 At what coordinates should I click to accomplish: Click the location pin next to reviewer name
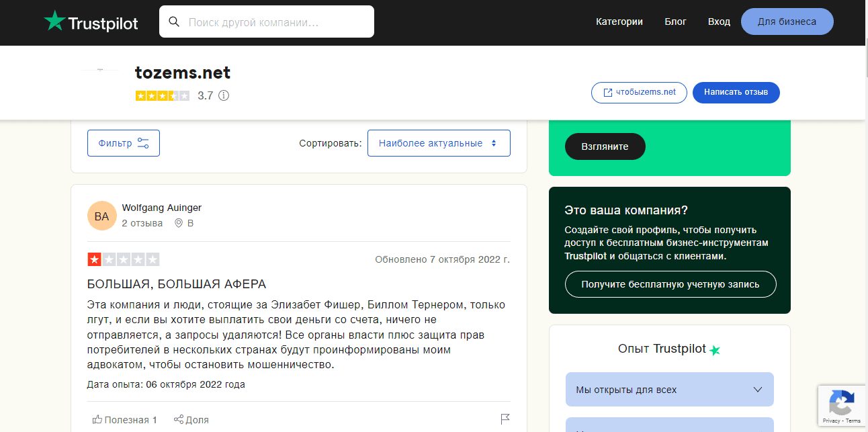tap(178, 223)
